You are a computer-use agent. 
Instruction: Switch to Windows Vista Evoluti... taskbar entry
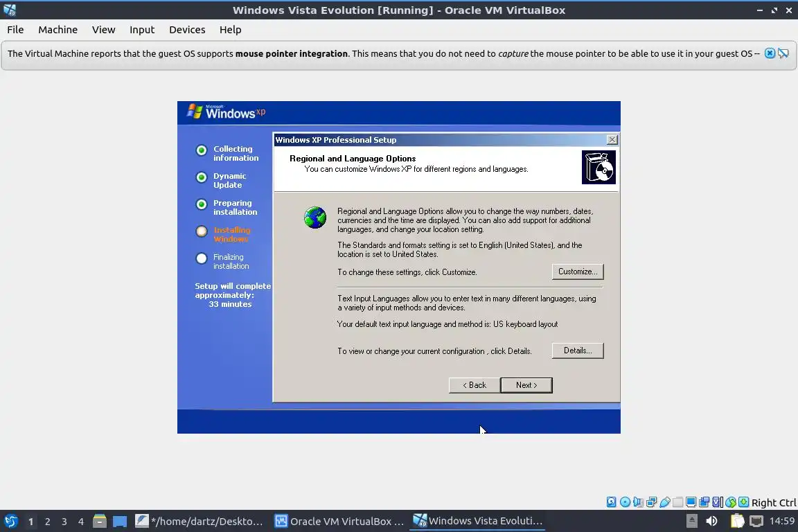477,521
